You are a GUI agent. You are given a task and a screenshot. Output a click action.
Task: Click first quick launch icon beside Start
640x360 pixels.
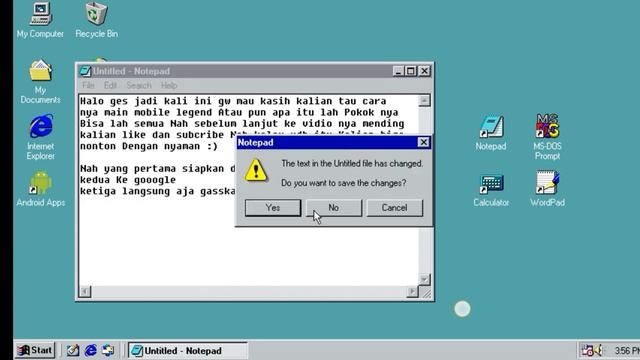[73, 350]
